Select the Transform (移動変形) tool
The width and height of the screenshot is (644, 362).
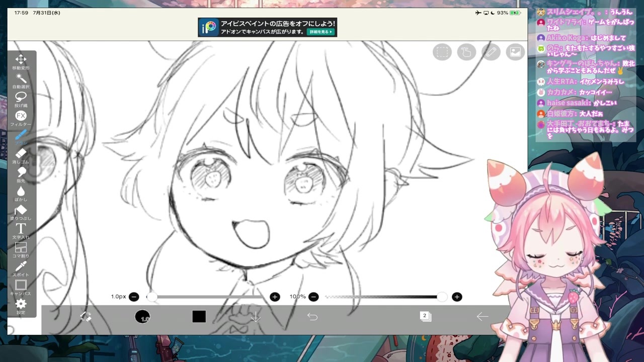coord(21,62)
